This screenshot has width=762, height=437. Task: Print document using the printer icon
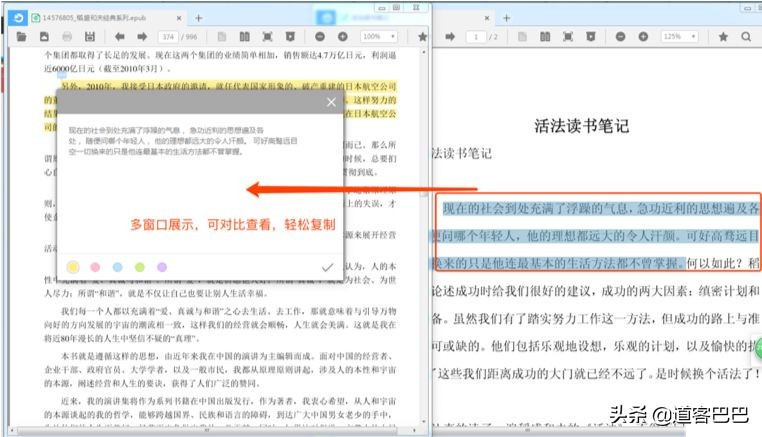[x=67, y=36]
